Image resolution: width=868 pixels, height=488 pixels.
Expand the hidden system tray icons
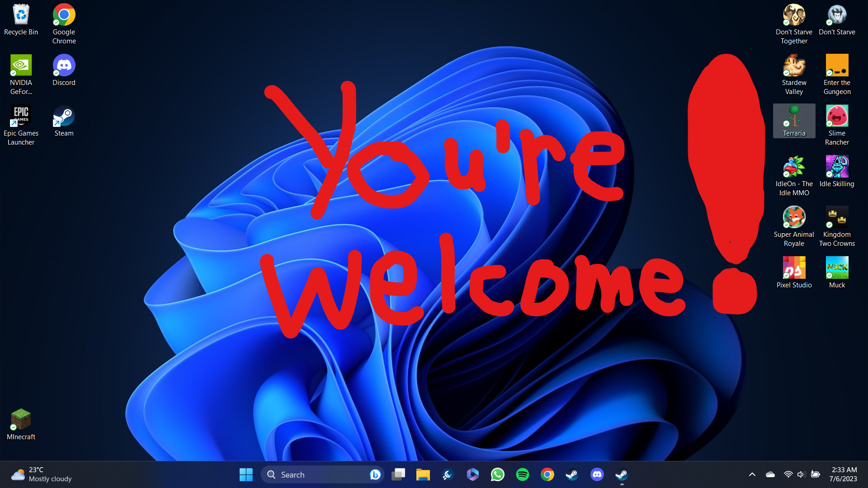[752, 474]
